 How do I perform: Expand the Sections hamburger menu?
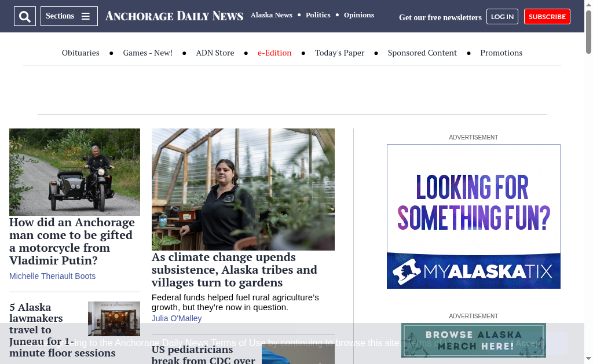(69, 16)
